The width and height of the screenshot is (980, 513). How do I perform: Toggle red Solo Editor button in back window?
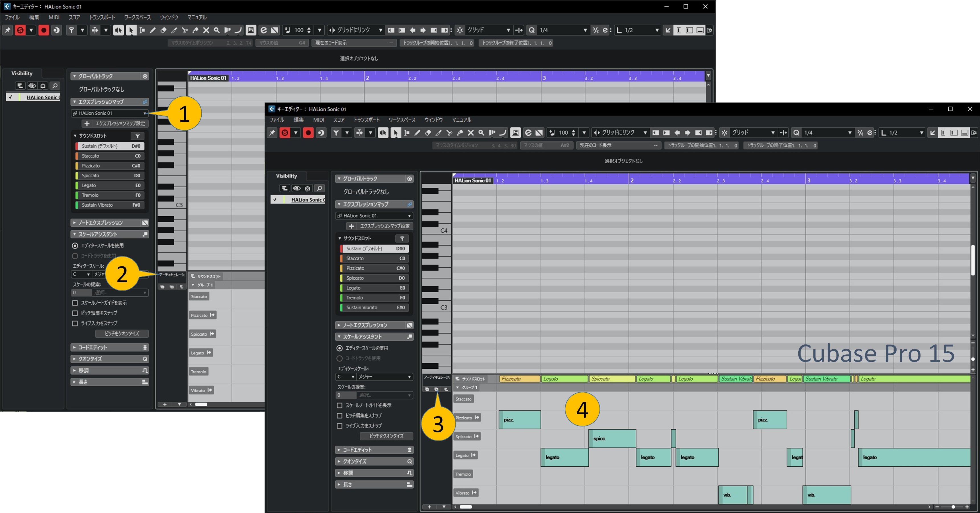(20, 30)
